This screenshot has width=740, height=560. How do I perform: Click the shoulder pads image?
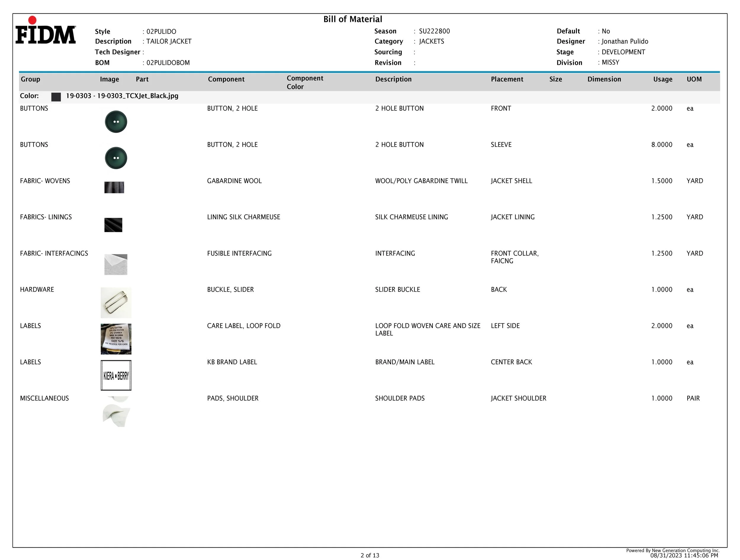[116, 413]
